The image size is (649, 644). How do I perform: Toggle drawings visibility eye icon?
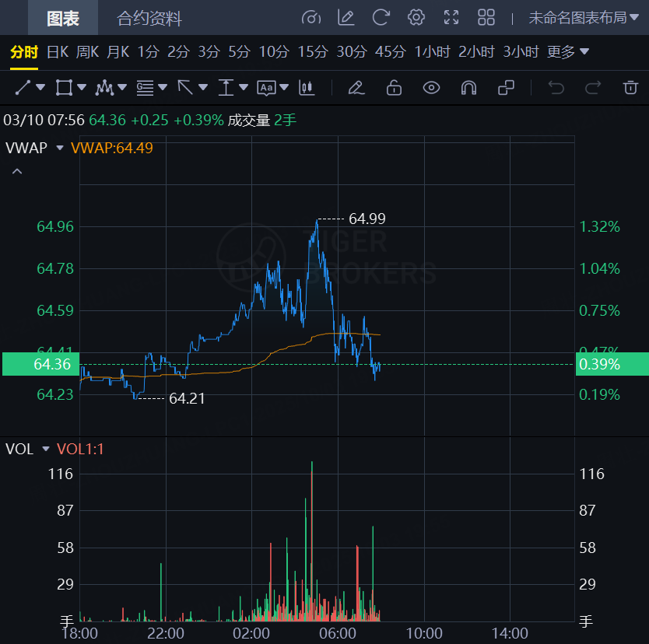[431, 87]
